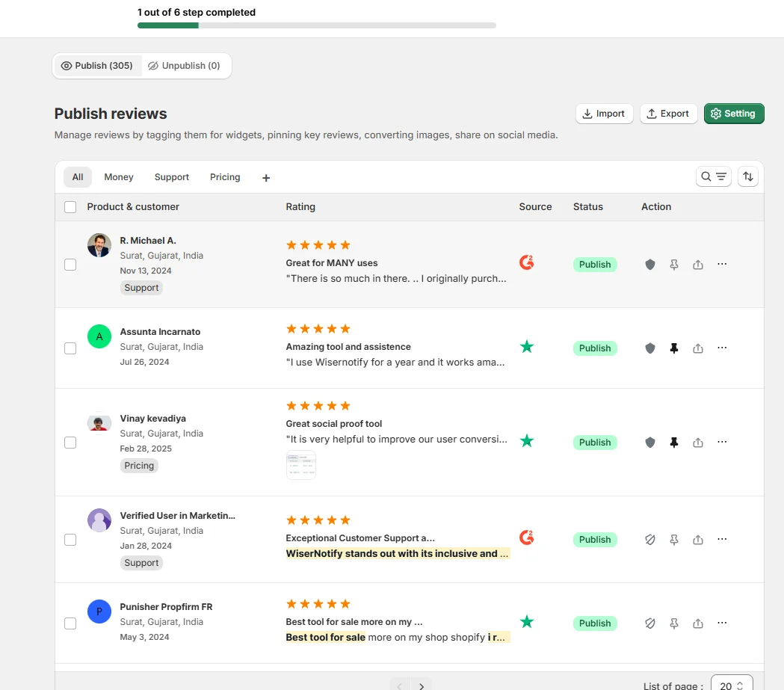Tick the checkbox for Vinay kevadiya

(x=70, y=443)
